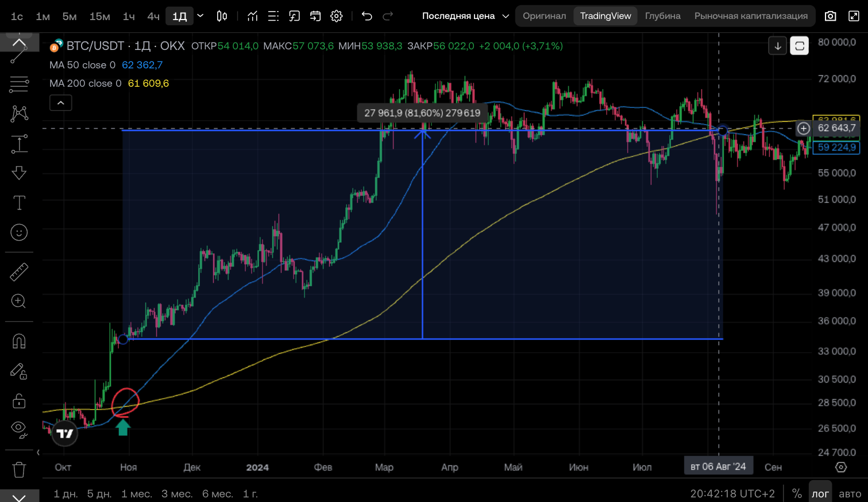Select the Fibonacci retracement lines tool

coord(19,84)
